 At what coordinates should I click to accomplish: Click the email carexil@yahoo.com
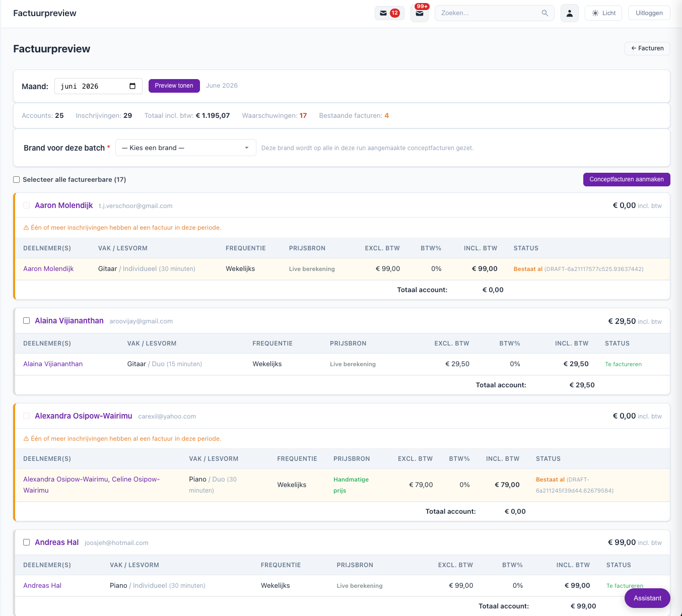[x=167, y=417]
